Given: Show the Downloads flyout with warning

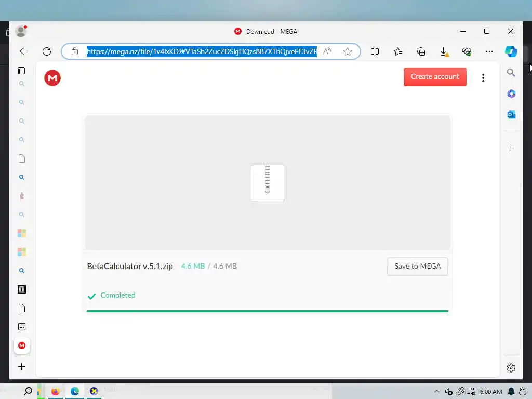Looking at the screenshot, I should 444,51.
